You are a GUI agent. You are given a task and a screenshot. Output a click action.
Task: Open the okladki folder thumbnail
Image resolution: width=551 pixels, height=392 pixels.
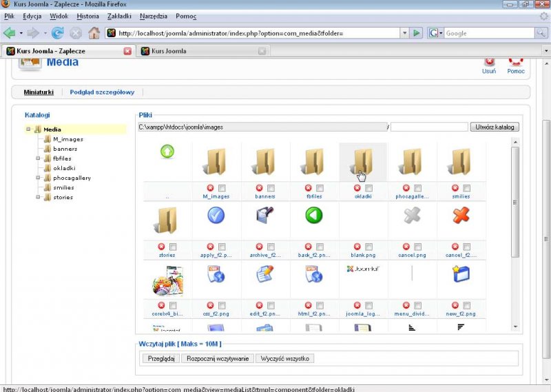coord(362,163)
